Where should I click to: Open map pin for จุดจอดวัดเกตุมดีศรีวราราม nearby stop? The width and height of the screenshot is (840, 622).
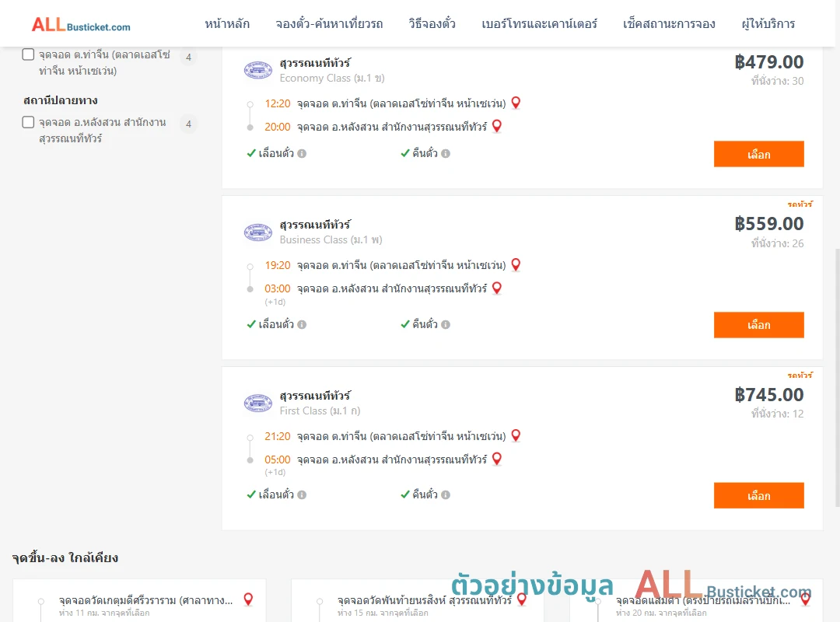pos(248,599)
